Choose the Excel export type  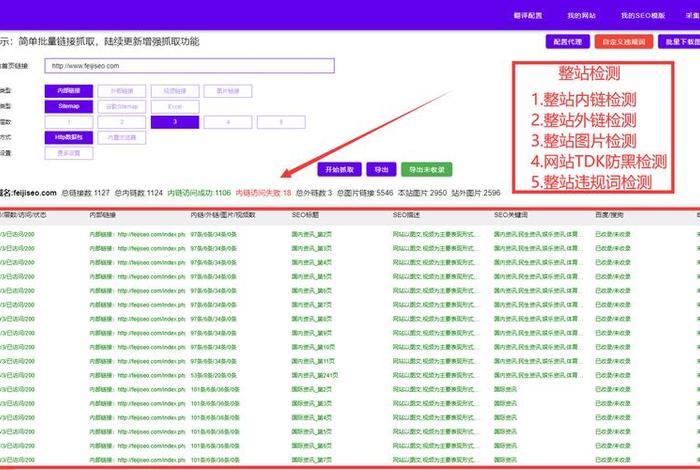pos(175,107)
